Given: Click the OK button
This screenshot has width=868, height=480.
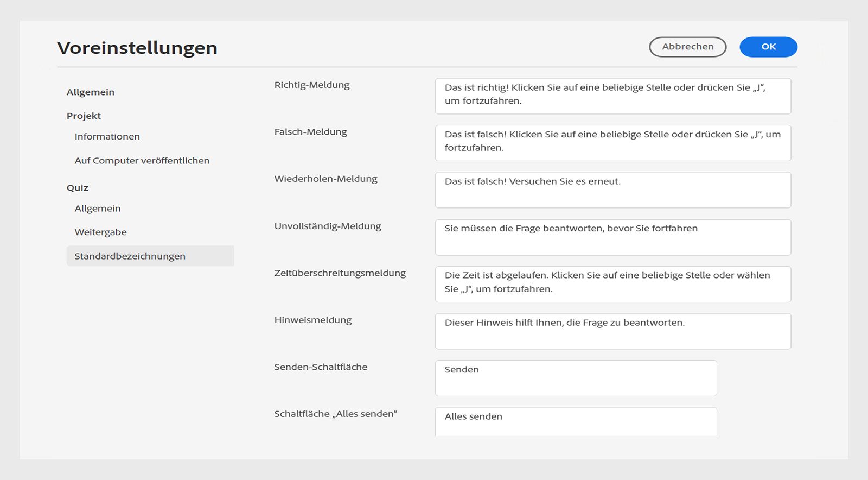Looking at the screenshot, I should click(x=768, y=47).
